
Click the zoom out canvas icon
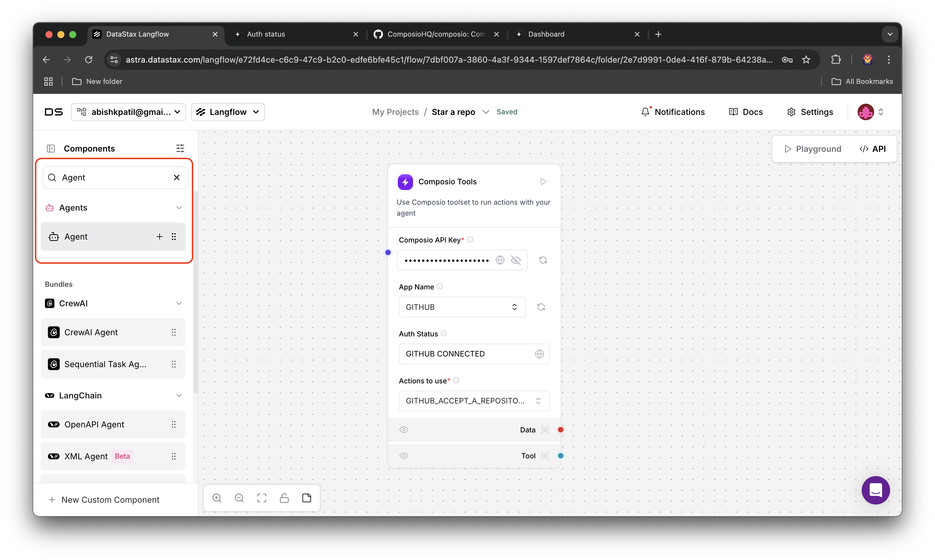[x=239, y=498]
